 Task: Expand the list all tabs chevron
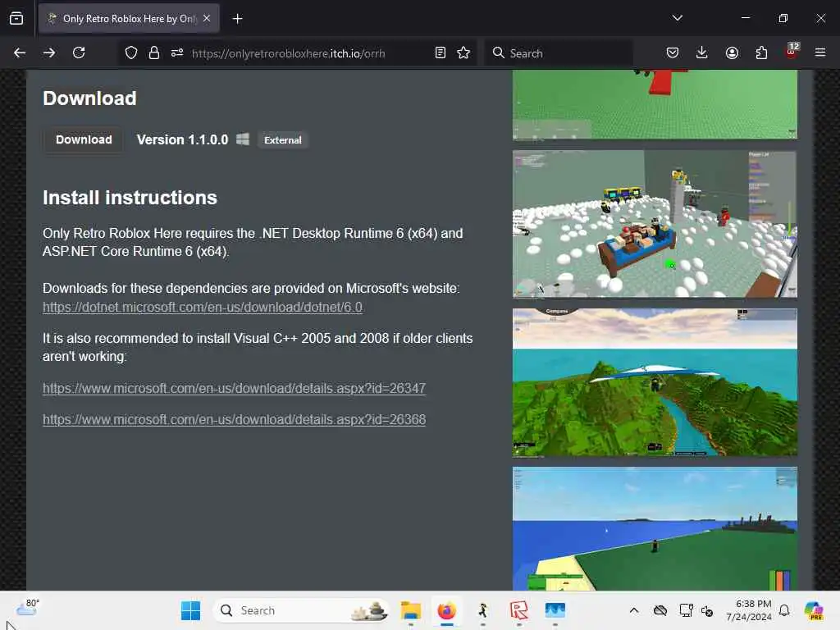677,18
